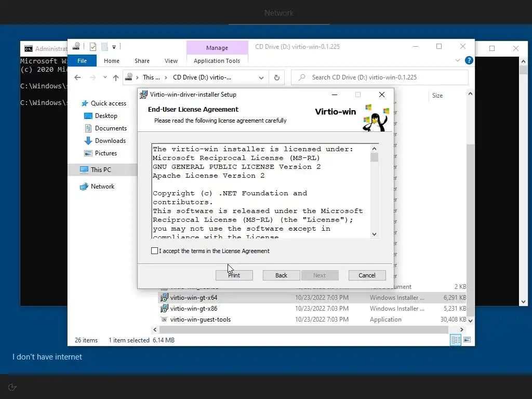The width and height of the screenshot is (532, 399).
Task: Select the virtio-win-guest-tools application file
Action: pos(200,320)
